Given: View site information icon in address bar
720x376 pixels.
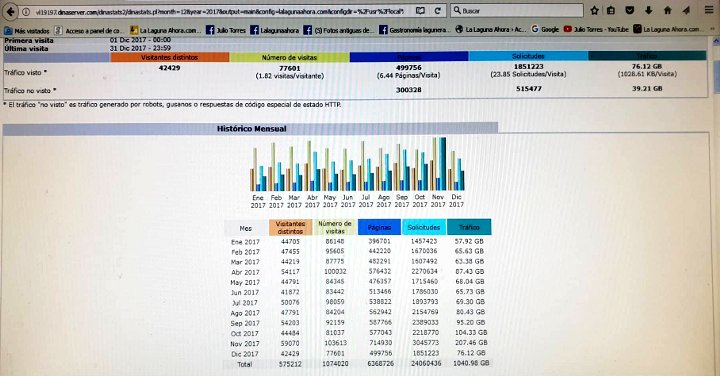Looking at the screenshot, I should point(26,11).
